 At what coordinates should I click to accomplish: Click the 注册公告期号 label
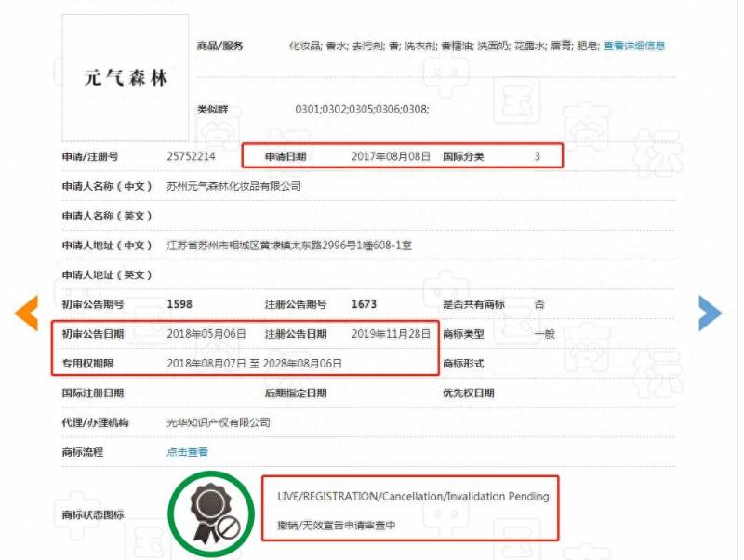296,304
